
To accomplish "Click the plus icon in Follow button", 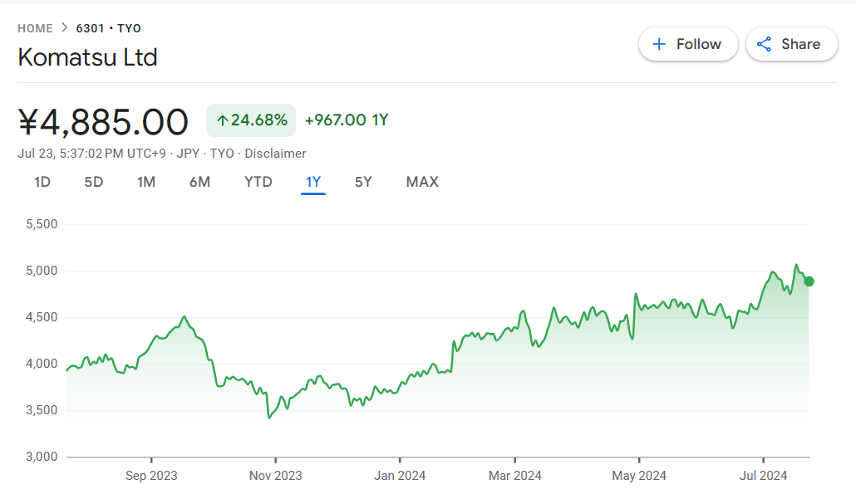I will pos(659,44).
